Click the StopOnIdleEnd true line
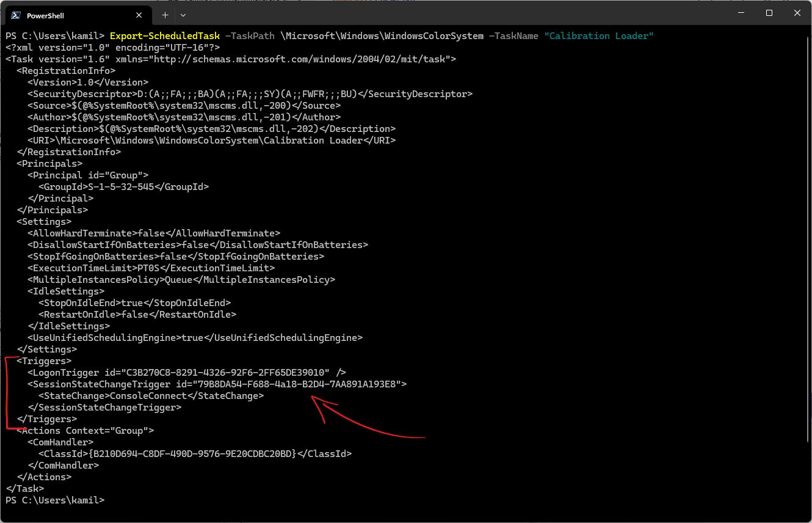This screenshot has height=523, width=812. (x=135, y=303)
